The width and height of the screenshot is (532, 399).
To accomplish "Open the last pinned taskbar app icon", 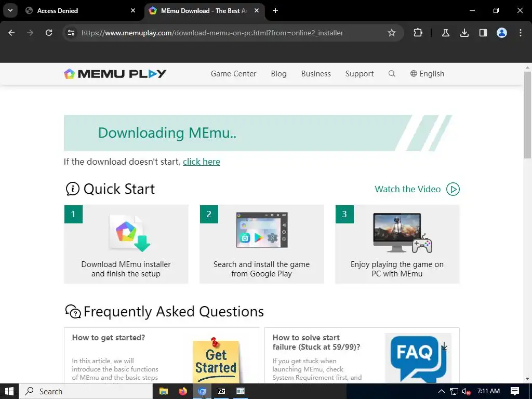I will click(240, 391).
